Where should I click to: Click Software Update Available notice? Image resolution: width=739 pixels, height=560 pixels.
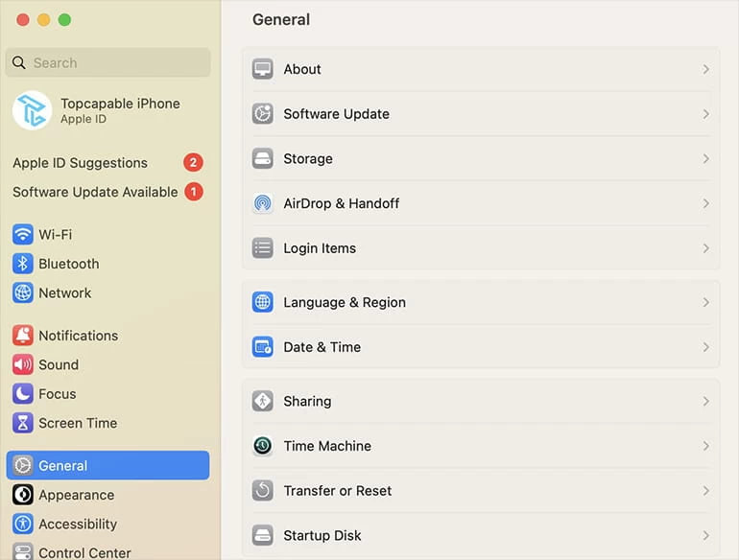click(95, 192)
